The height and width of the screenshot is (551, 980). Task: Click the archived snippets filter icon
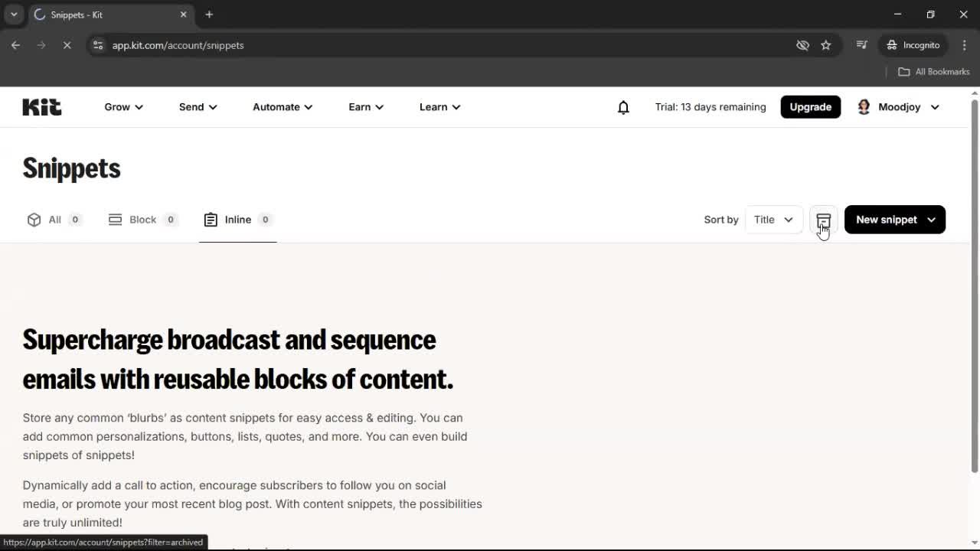[x=823, y=220]
